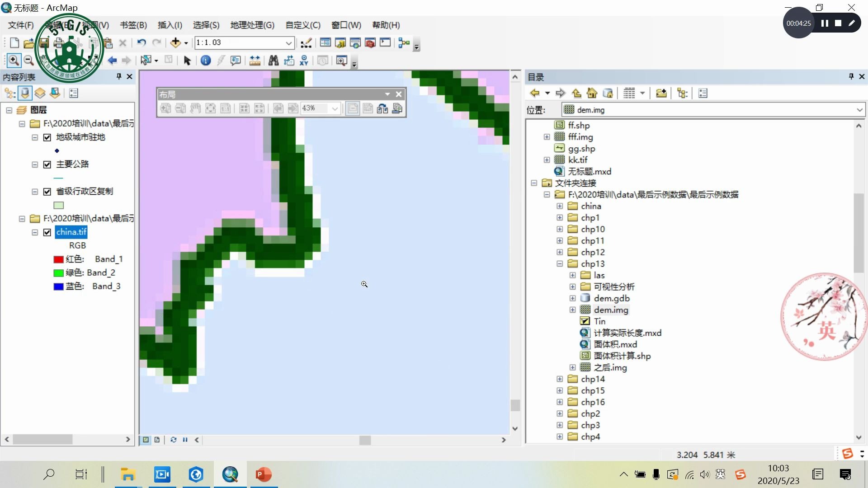Open the map scale dropdown showing 1:1.03
Viewport: 868px width, 488px height.
pos(288,42)
